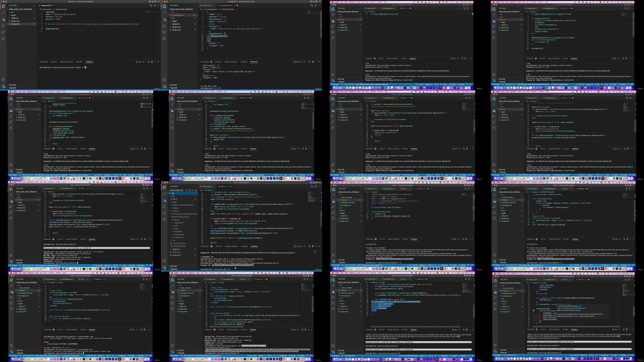Image resolution: width=644 pixels, height=362 pixels.
Task: Click master* branch in 17:03 window status bar
Action: click(x=498, y=355)
